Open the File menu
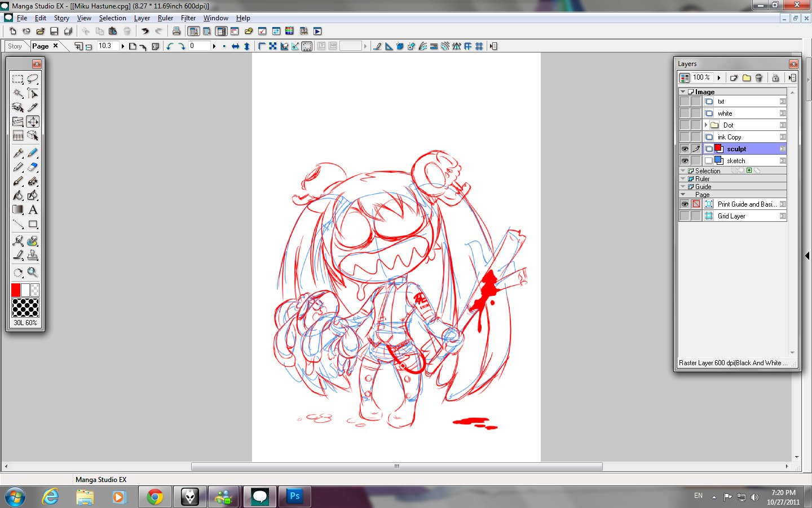Image resolution: width=812 pixels, height=508 pixels. point(22,18)
